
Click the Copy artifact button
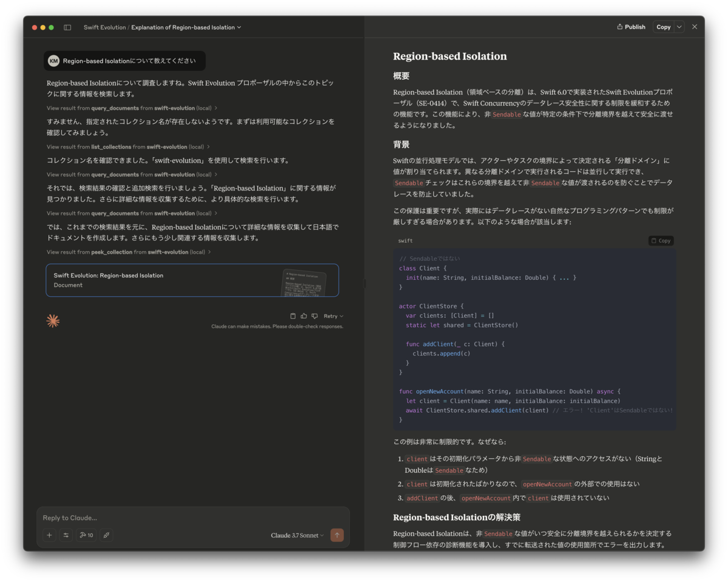click(x=664, y=27)
